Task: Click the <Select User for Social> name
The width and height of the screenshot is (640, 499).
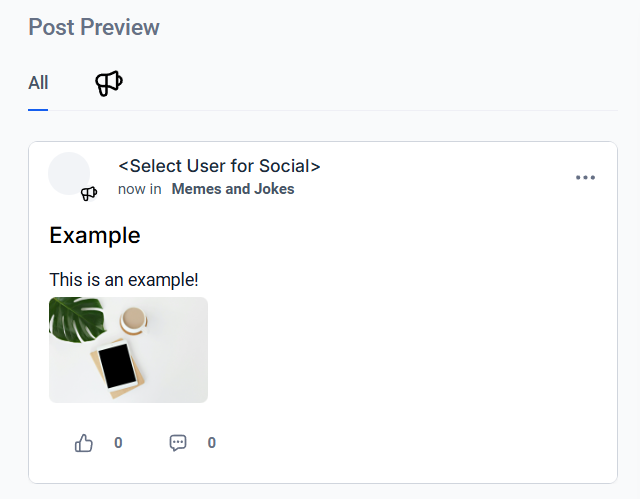Action: (219, 166)
